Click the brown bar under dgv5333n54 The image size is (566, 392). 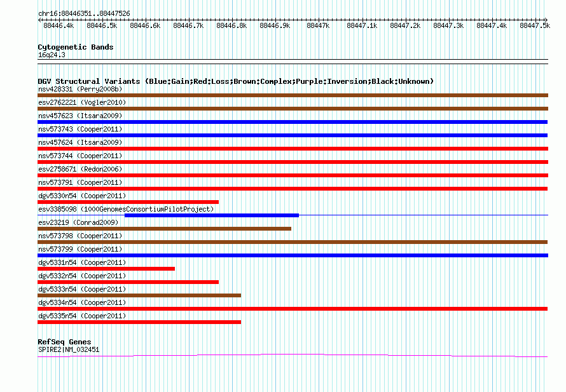point(139,295)
